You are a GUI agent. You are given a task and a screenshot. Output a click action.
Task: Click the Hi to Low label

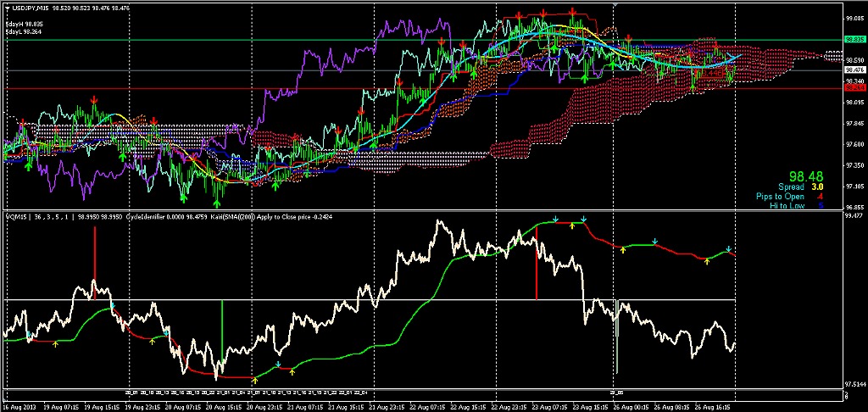(787, 206)
